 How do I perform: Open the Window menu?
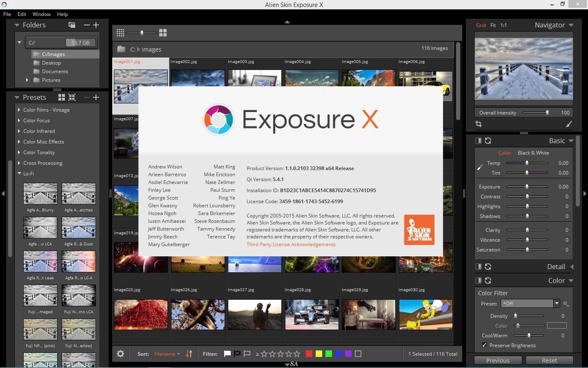[x=42, y=14]
